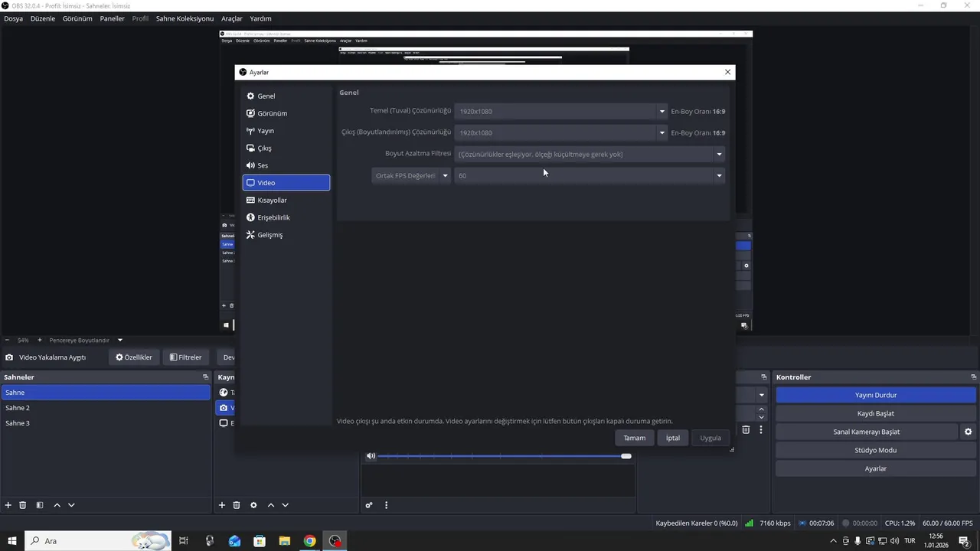The image size is (980, 551).
Task: Move source up in Kaynaklar panel
Action: coord(270,505)
